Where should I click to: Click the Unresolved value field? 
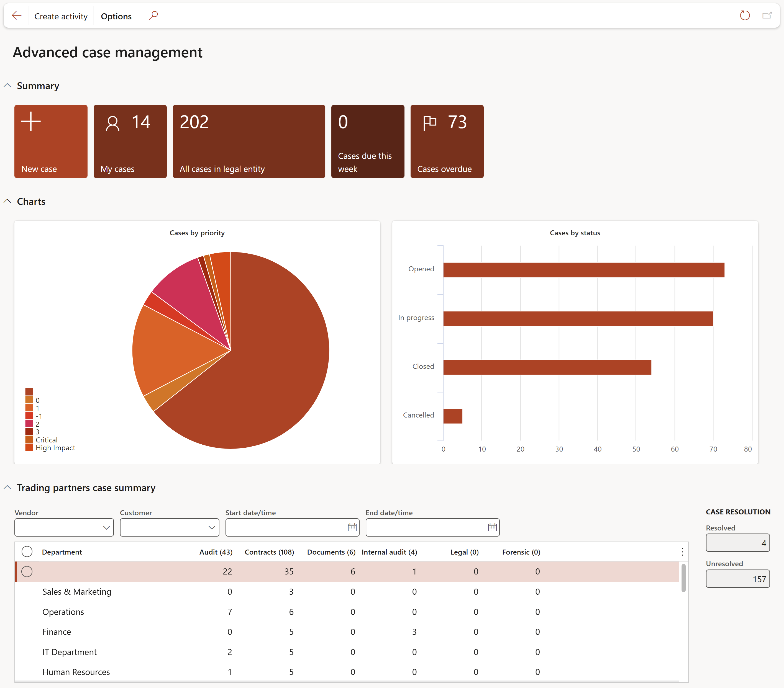[x=737, y=578]
